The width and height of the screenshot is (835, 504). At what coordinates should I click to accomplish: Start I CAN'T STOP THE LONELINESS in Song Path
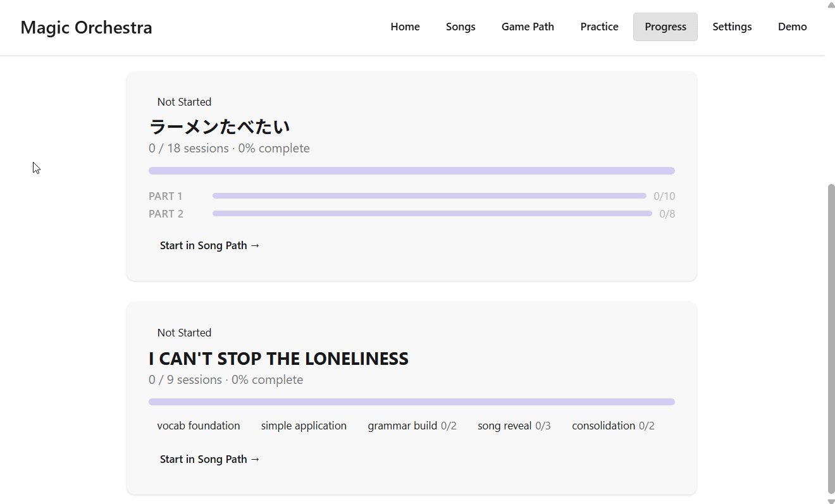pyautogui.click(x=209, y=459)
